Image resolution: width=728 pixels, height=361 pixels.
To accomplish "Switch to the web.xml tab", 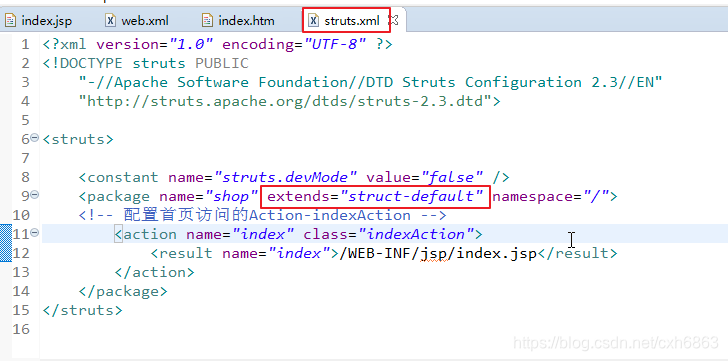I will 137,21.
